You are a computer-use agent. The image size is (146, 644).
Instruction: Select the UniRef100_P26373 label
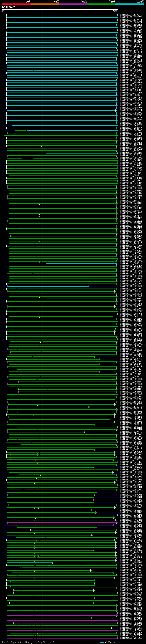point(131,268)
